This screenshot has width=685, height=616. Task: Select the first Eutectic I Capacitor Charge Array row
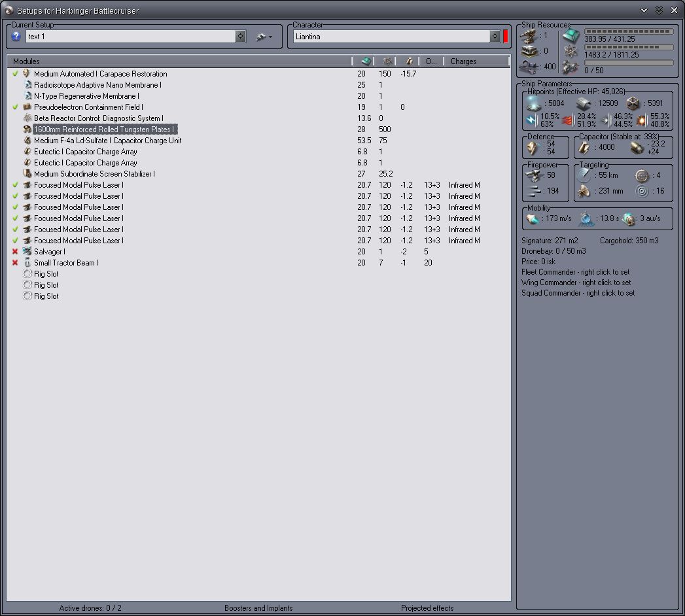pos(258,152)
